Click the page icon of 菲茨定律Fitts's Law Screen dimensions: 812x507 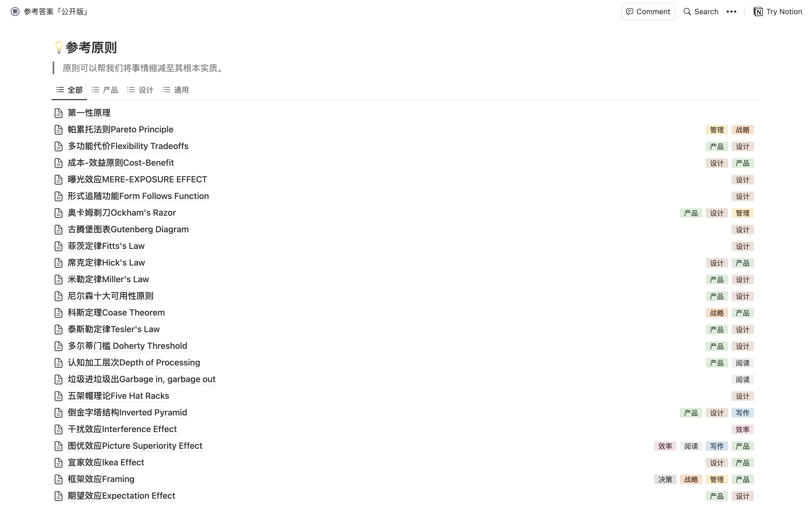pyautogui.click(x=58, y=246)
